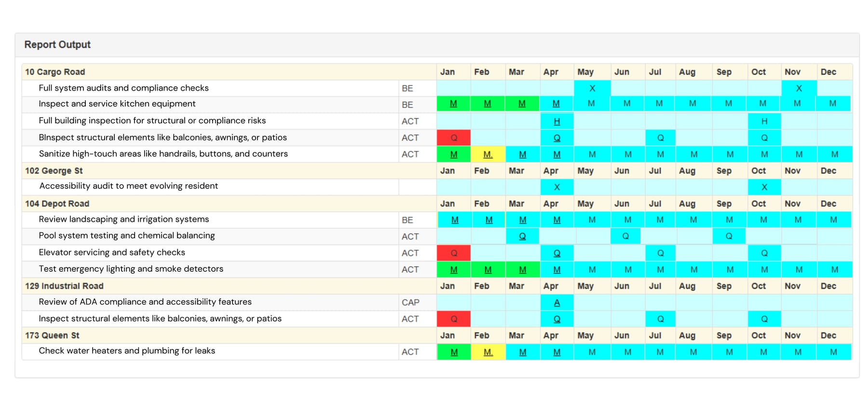Viewport: 868px width, 402px height.
Task: Open April H link for Full building inspection
Action: click(557, 121)
